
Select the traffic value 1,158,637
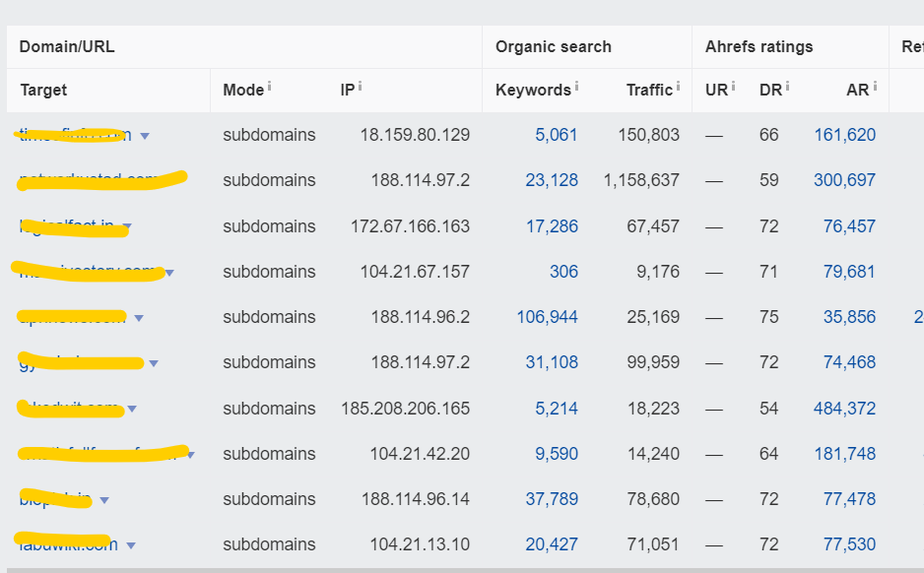click(641, 180)
